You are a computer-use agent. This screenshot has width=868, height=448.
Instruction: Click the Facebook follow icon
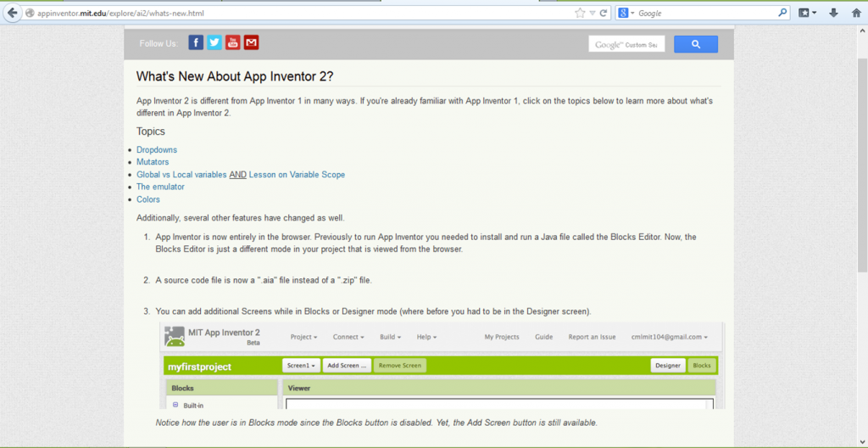click(196, 43)
